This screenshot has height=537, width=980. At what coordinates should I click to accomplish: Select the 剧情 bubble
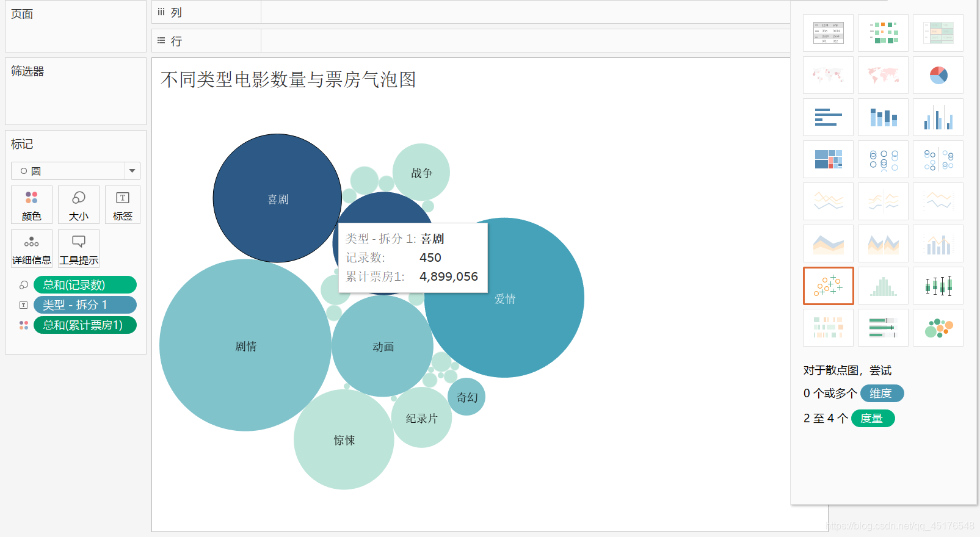click(245, 345)
